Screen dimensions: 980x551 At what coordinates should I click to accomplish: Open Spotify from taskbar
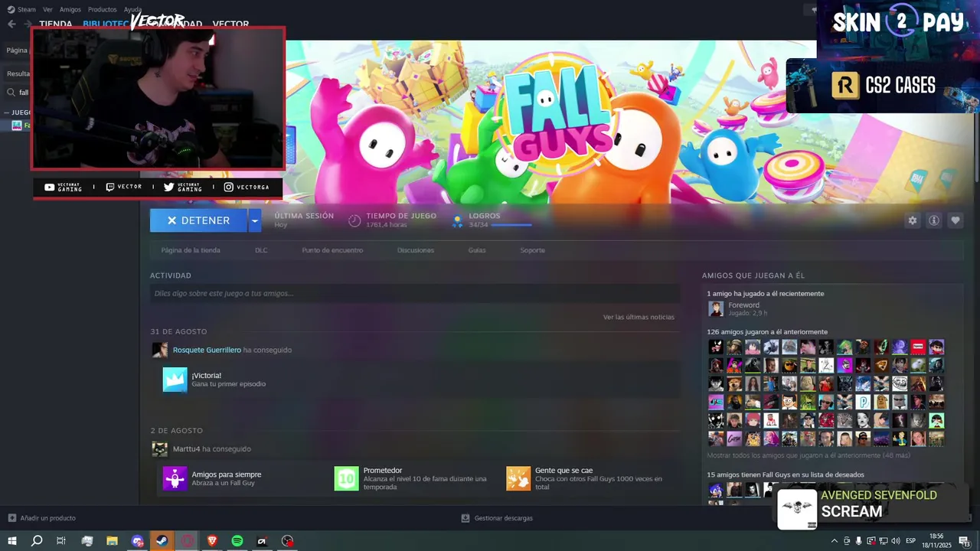(237, 541)
